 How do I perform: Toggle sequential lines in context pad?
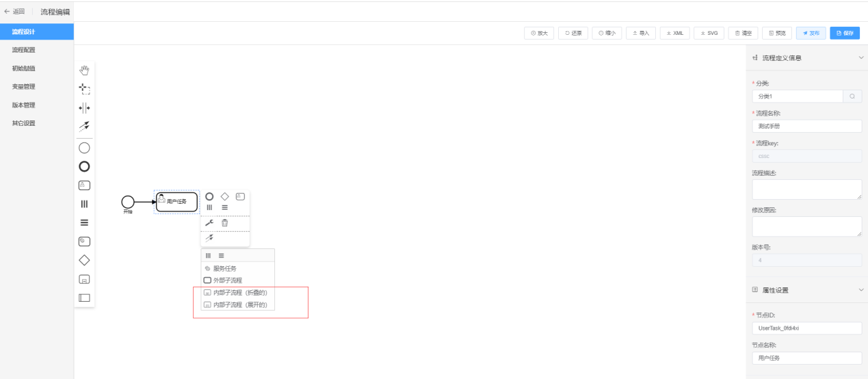225,207
